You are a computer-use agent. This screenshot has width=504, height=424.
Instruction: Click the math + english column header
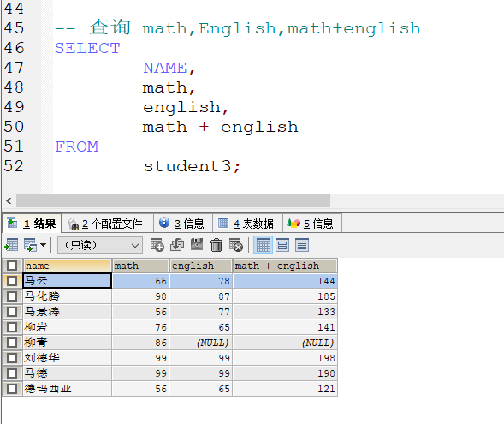[x=285, y=266]
